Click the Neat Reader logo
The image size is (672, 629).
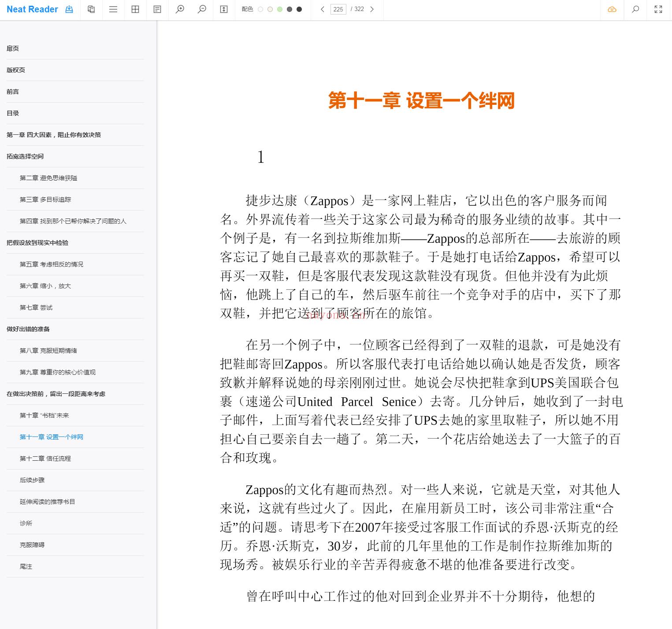click(x=32, y=9)
